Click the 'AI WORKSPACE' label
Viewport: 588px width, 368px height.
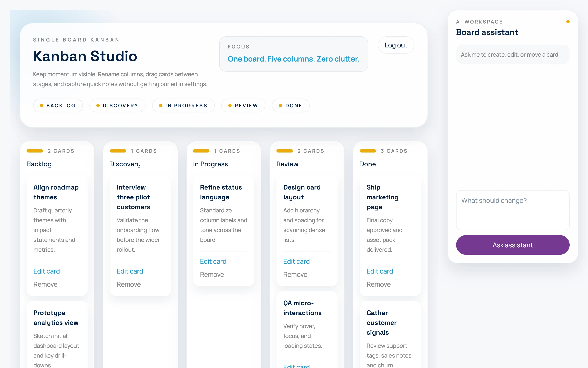tap(479, 22)
